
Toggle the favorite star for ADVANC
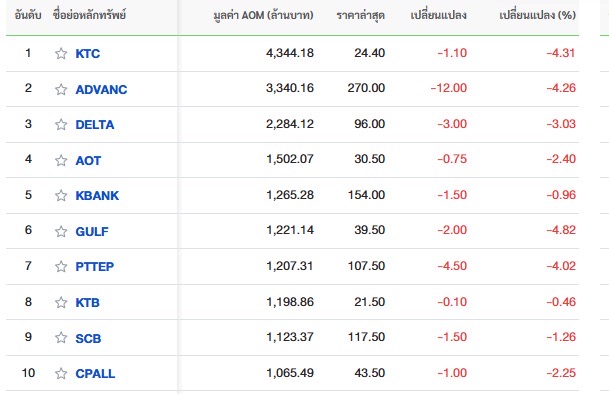(x=61, y=89)
